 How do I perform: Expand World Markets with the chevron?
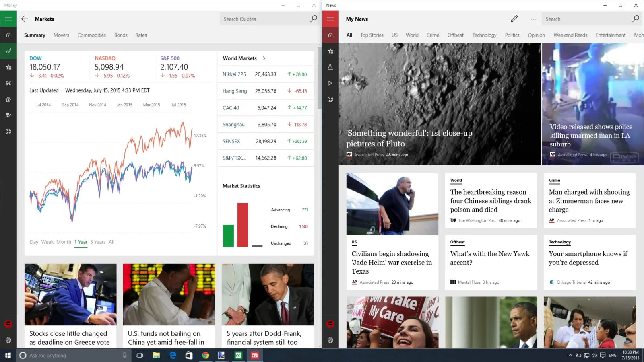coord(264,58)
